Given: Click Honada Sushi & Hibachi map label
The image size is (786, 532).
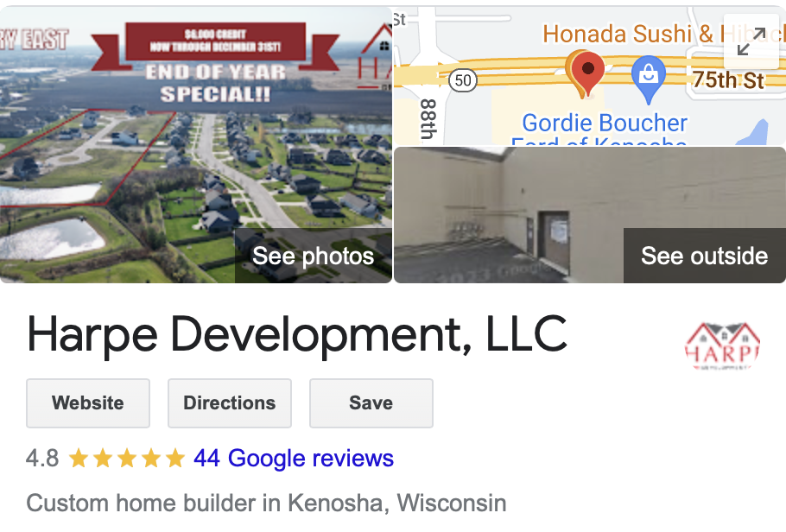Looking at the screenshot, I should pos(664,34).
